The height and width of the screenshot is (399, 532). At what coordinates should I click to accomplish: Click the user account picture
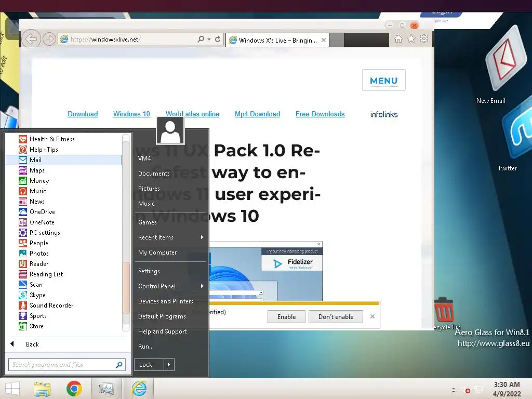170,131
